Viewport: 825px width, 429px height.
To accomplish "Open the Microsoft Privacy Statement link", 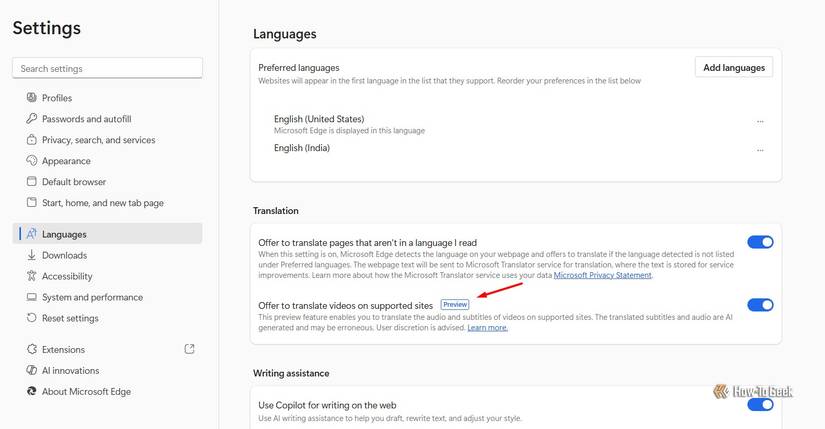I will pyautogui.click(x=602, y=275).
